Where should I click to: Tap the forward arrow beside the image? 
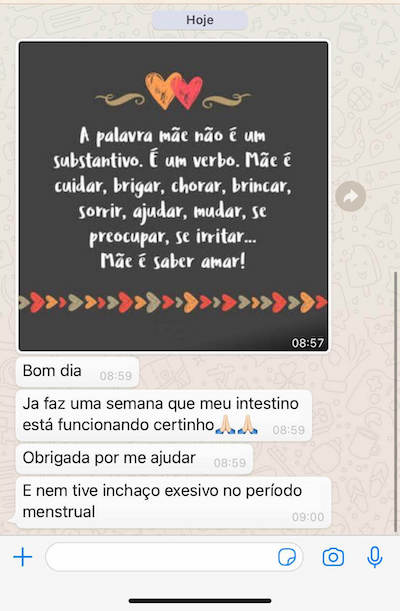(351, 196)
